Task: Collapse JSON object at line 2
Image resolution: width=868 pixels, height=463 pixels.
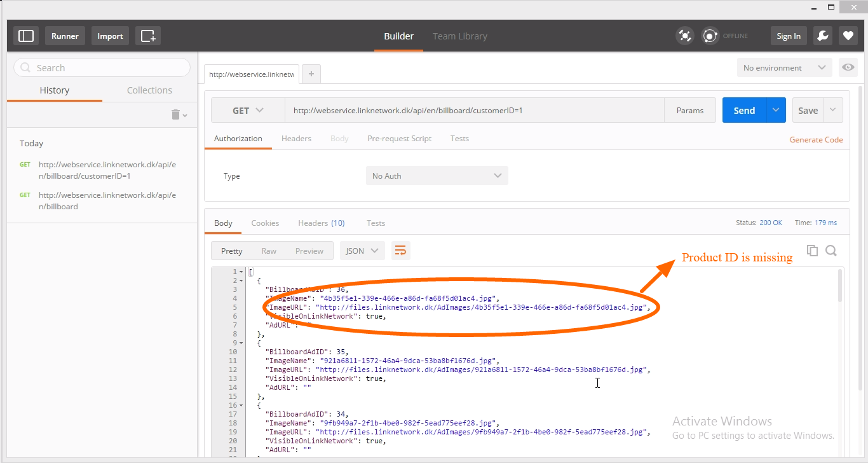Action: point(241,281)
